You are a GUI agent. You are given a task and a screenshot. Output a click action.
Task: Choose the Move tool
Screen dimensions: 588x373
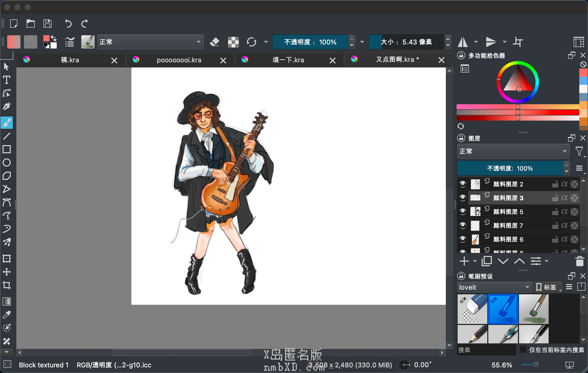[x=7, y=272]
